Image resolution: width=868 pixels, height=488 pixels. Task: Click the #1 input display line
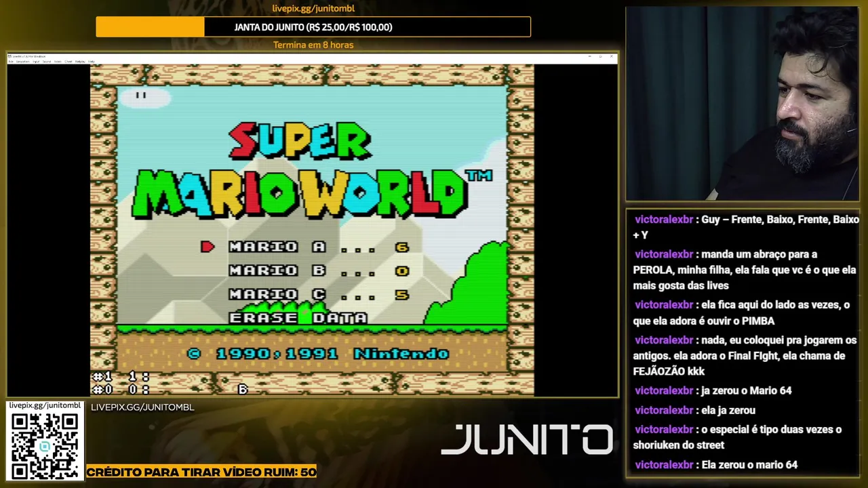121,377
